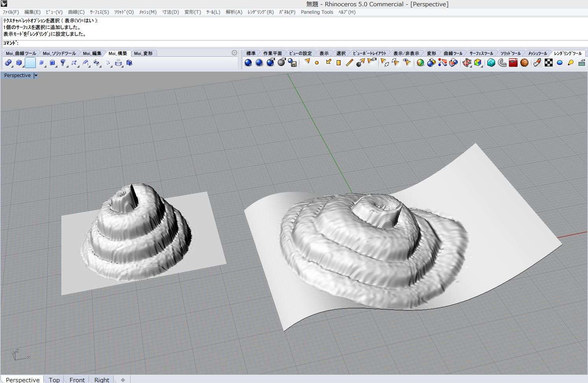Click the multicolored sphere material icon
The width and height of the screenshot is (588, 383).
point(420,63)
